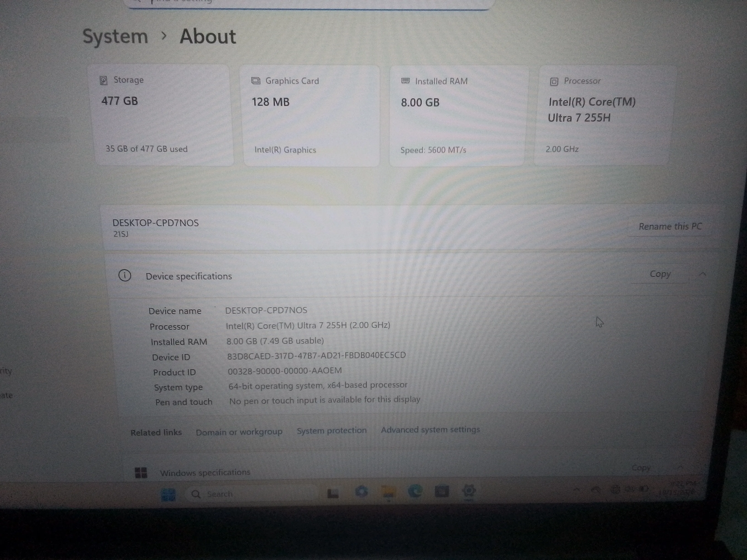Click the Device ID value text
Image resolution: width=747 pixels, height=560 pixels.
[317, 355]
